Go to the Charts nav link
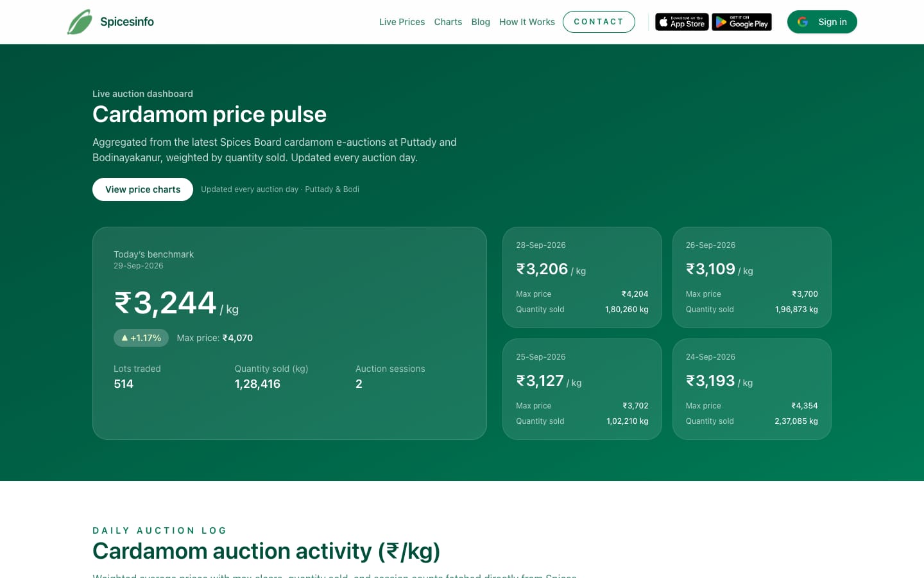Screen dimensions: 924x578 click(448, 22)
